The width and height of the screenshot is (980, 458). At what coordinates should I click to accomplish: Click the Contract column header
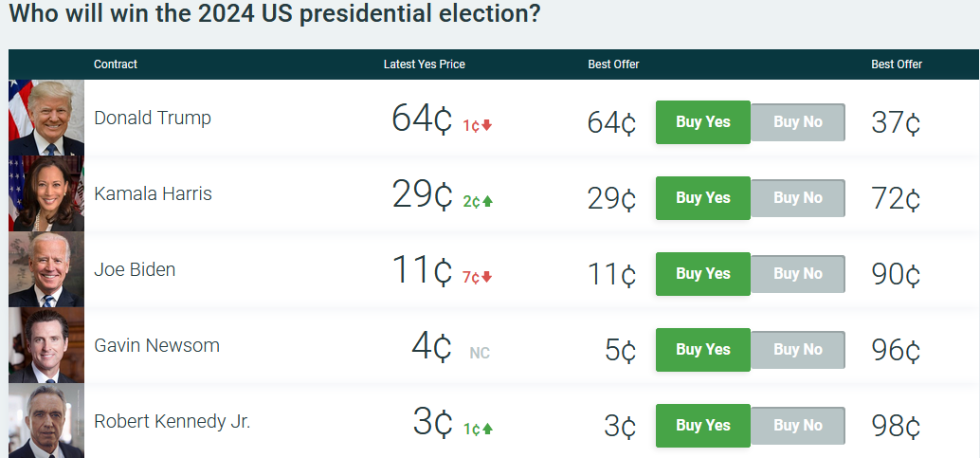(116, 64)
